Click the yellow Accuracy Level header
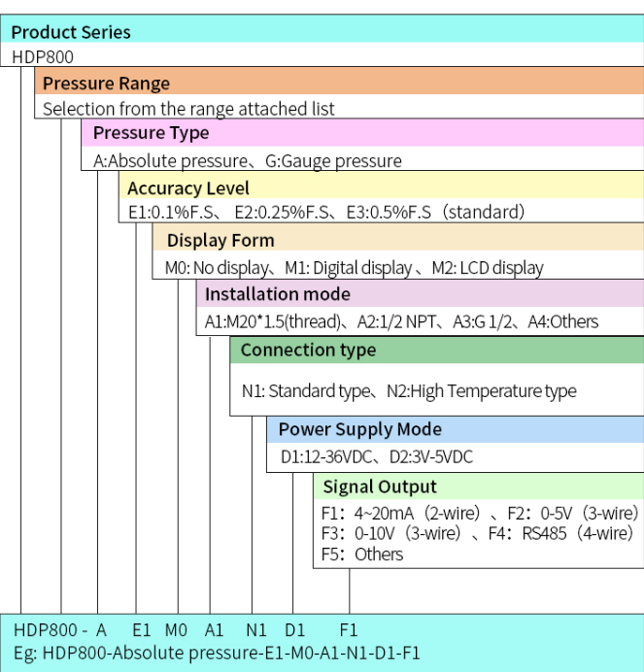Screen dimensions: 644x672 (x=187, y=188)
